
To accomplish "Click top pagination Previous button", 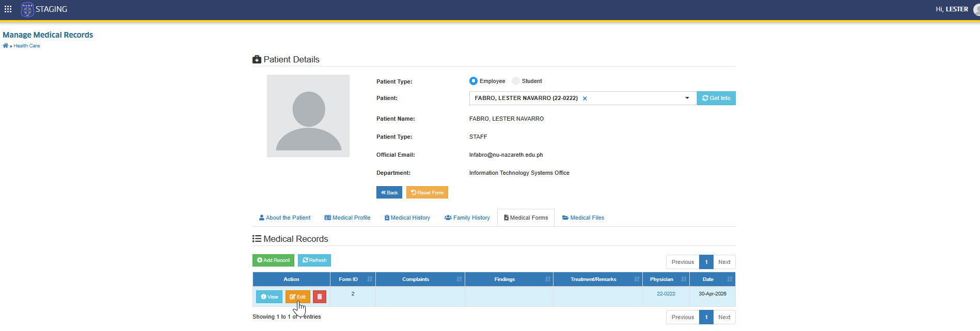I will click(683, 262).
